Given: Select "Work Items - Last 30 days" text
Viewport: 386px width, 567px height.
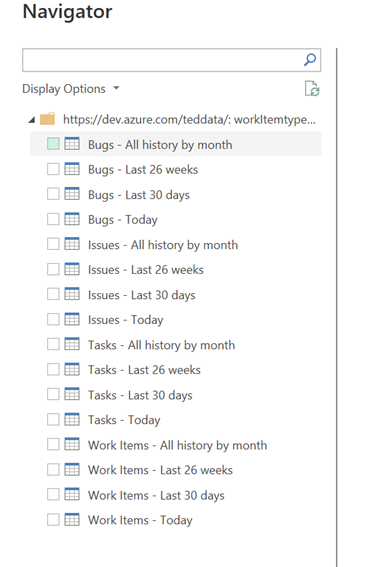Looking at the screenshot, I should point(156,495).
